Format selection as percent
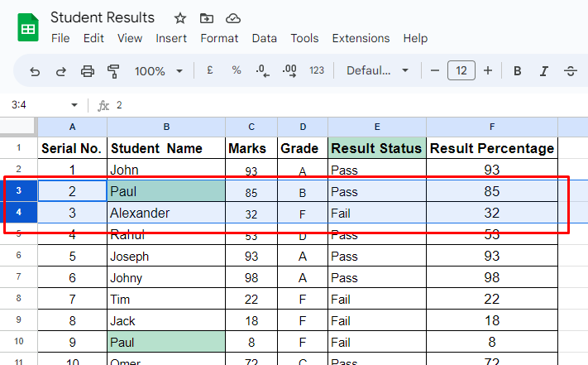 click(237, 70)
